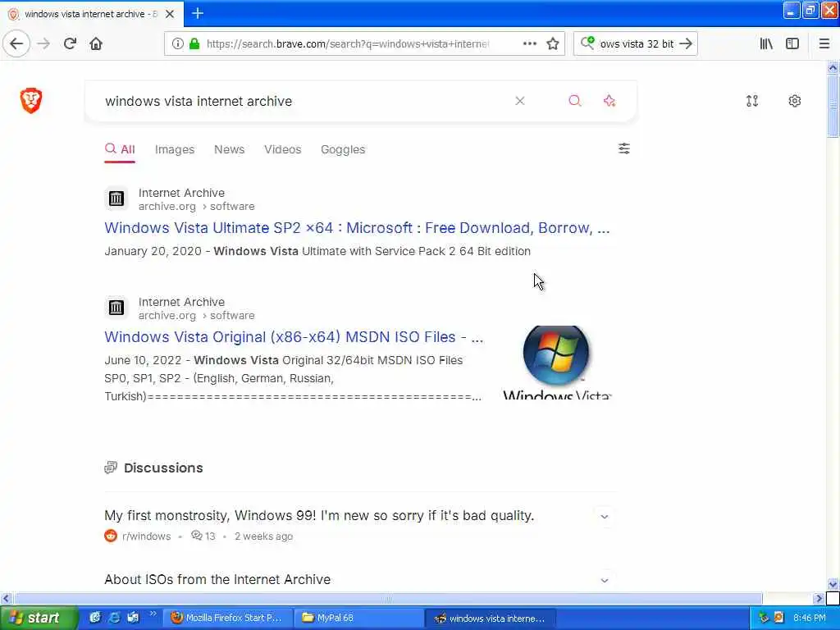Click the Brave lion logo

tap(31, 100)
